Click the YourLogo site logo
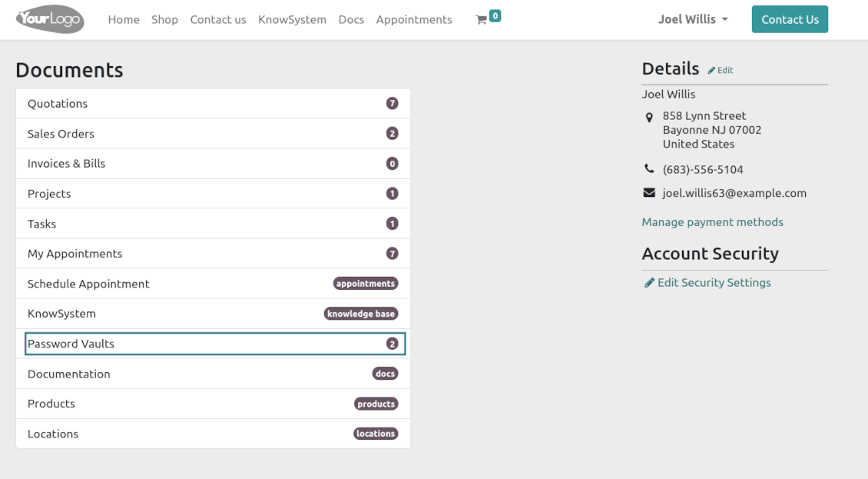The width and height of the screenshot is (868, 479). click(x=50, y=19)
